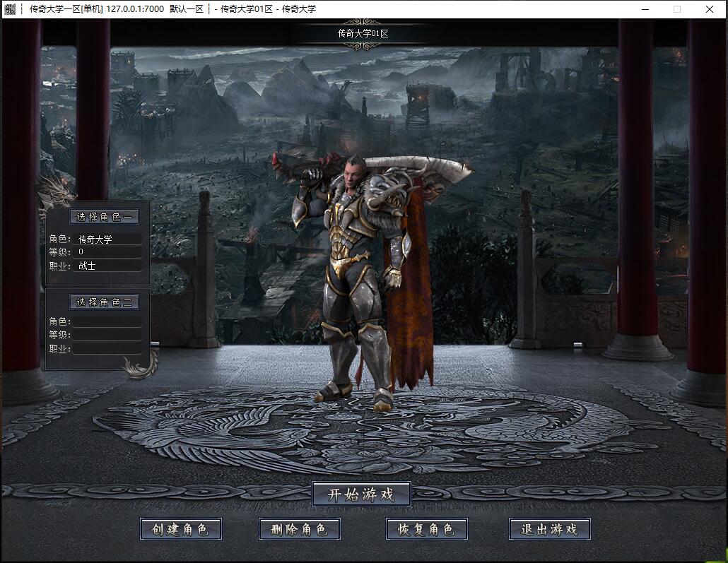
Task: Click the level field showing 0
Action: [x=107, y=252]
